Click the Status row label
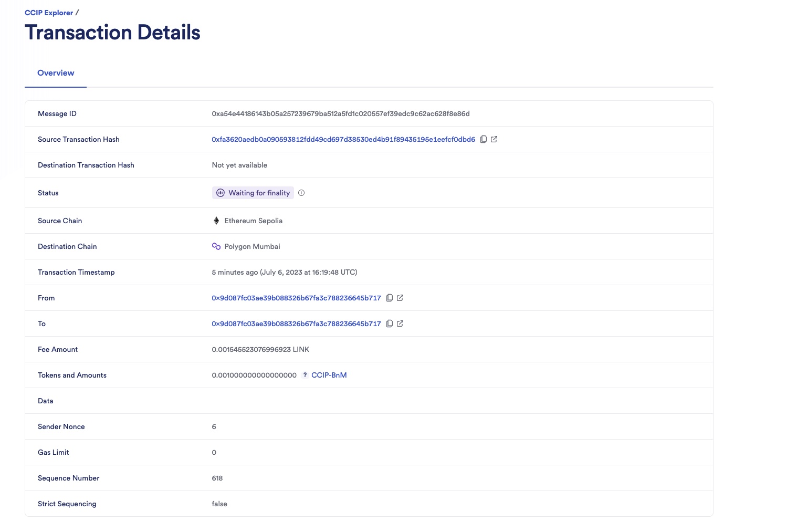Image resolution: width=797 pixels, height=532 pixels. coord(48,193)
